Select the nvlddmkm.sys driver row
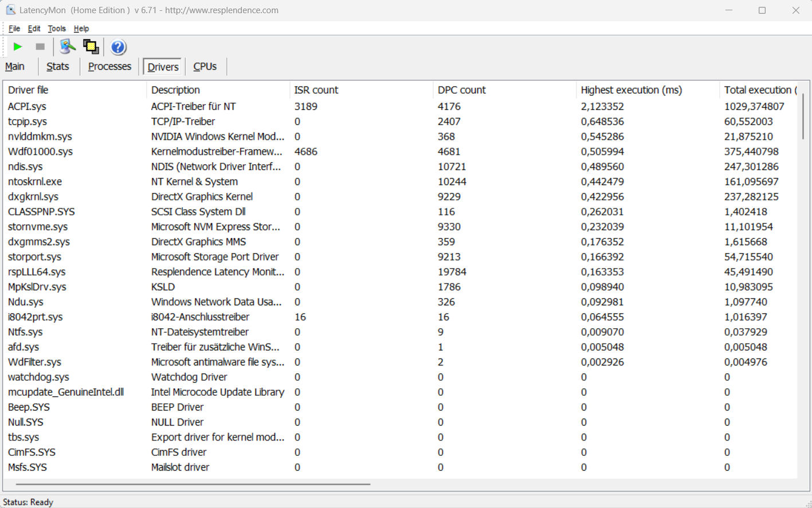The height and width of the screenshot is (508, 812). (x=40, y=136)
